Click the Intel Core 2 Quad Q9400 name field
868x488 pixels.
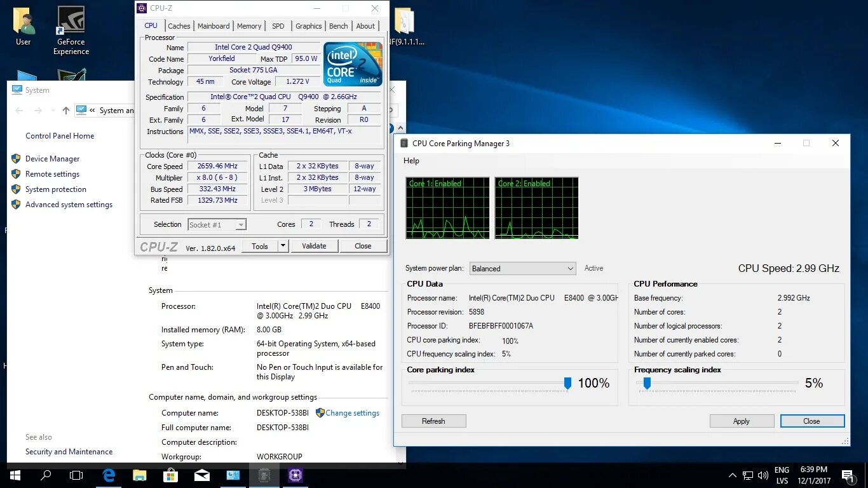pos(254,47)
